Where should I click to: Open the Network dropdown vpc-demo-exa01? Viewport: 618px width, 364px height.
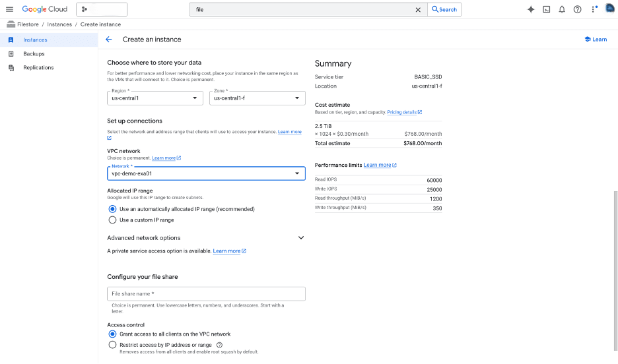[206, 173]
